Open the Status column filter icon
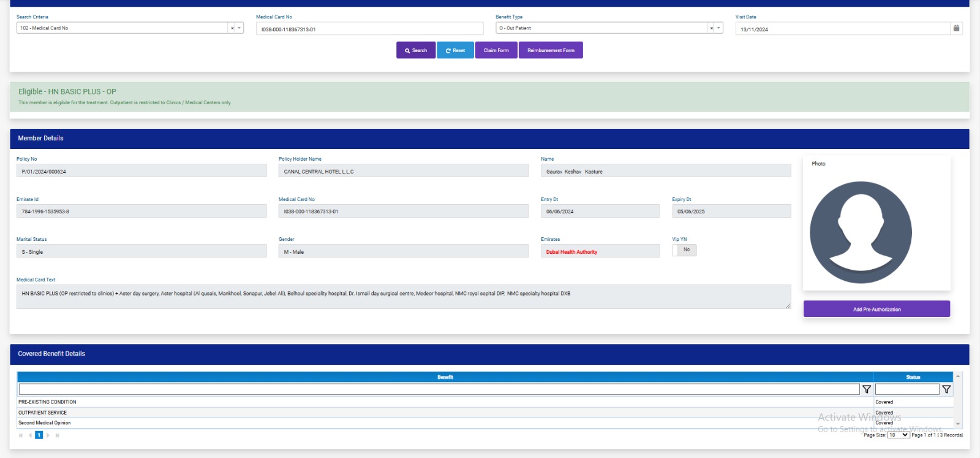 (946, 389)
